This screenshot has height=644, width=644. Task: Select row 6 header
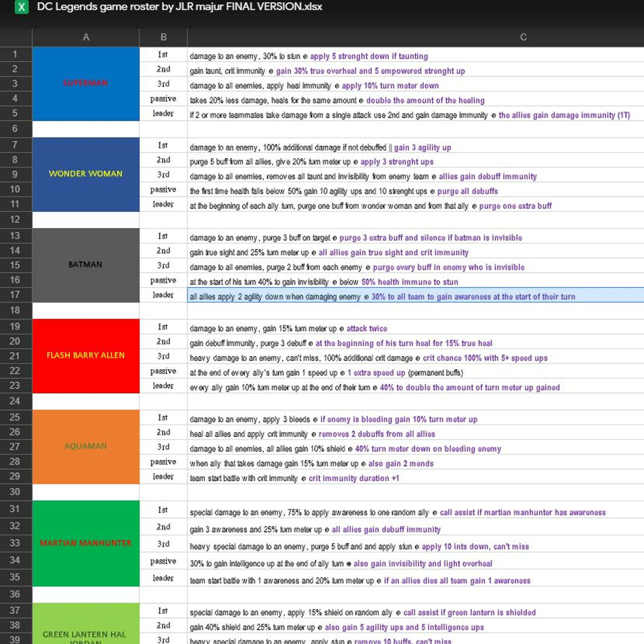point(16,129)
